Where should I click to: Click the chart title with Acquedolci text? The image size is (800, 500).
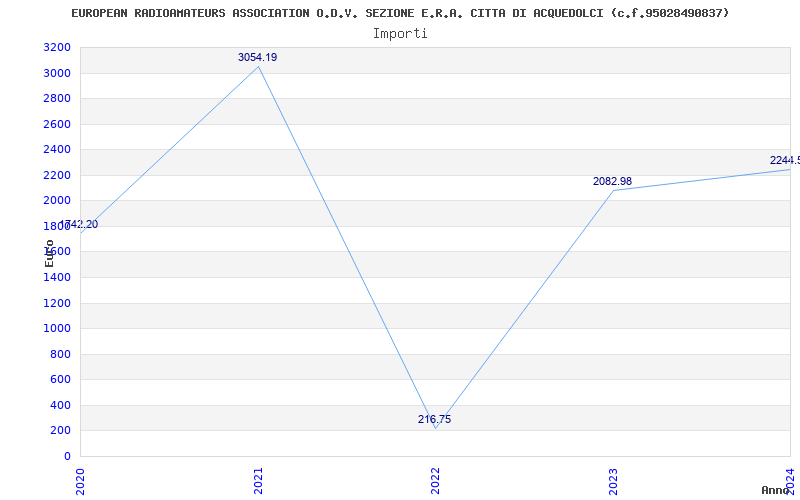click(400, 13)
